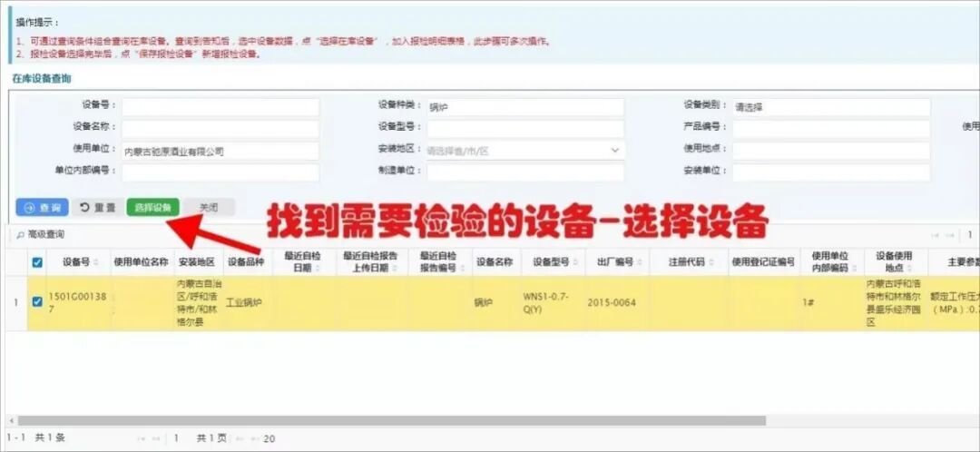Click cell 内蒙古呼和浩特市和林格尔县盛乐经济园区
This screenshot has height=452, width=980.
(x=895, y=303)
